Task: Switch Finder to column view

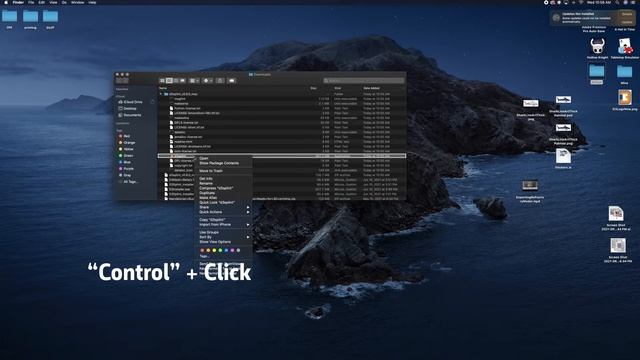Action: pos(176,81)
